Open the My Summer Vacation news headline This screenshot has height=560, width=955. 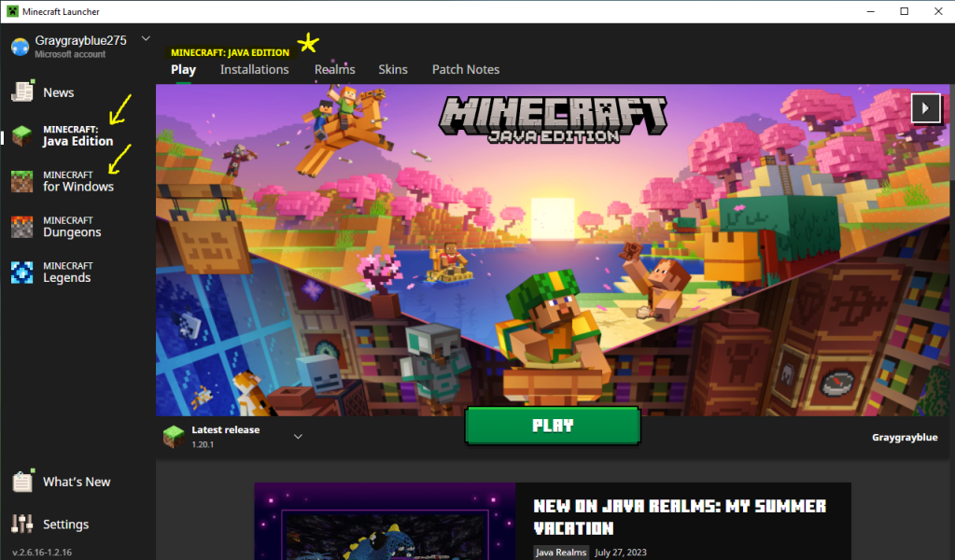click(x=680, y=517)
